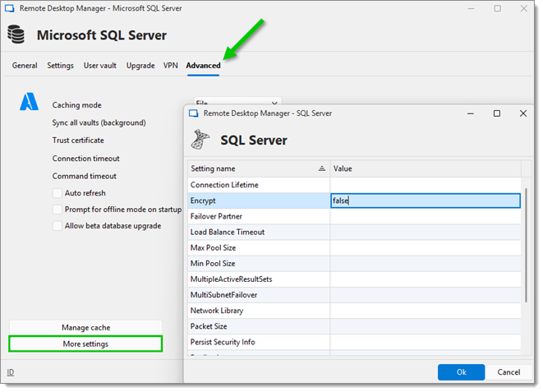
Task: Switch to the Settings tab
Action: [x=60, y=66]
